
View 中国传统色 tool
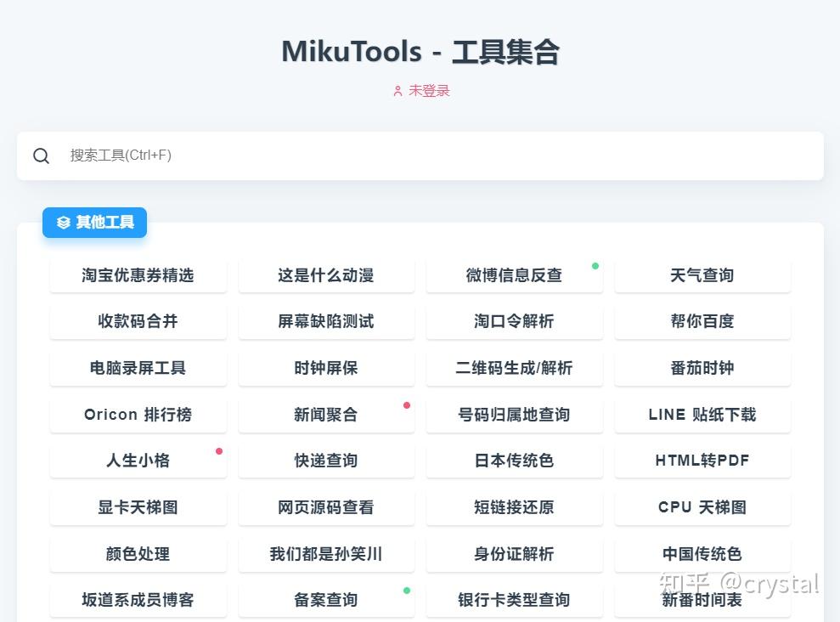click(x=702, y=554)
